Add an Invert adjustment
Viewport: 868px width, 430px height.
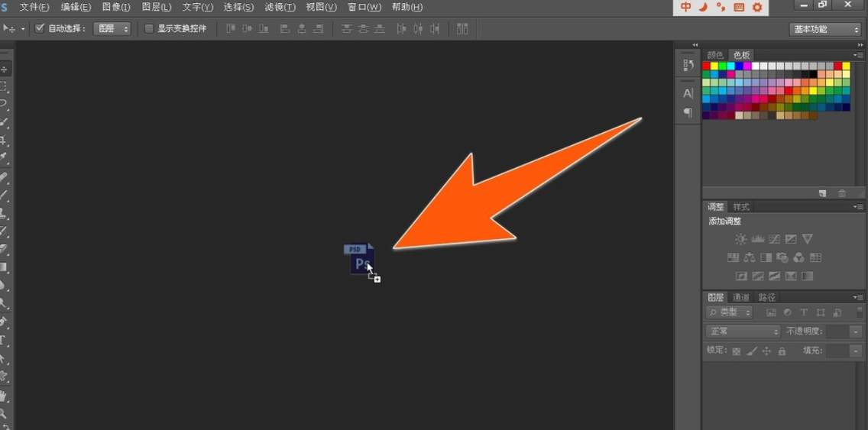tap(741, 276)
